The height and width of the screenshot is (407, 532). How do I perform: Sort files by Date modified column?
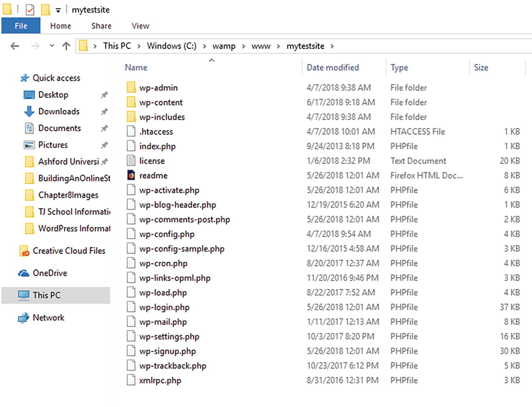(x=333, y=67)
